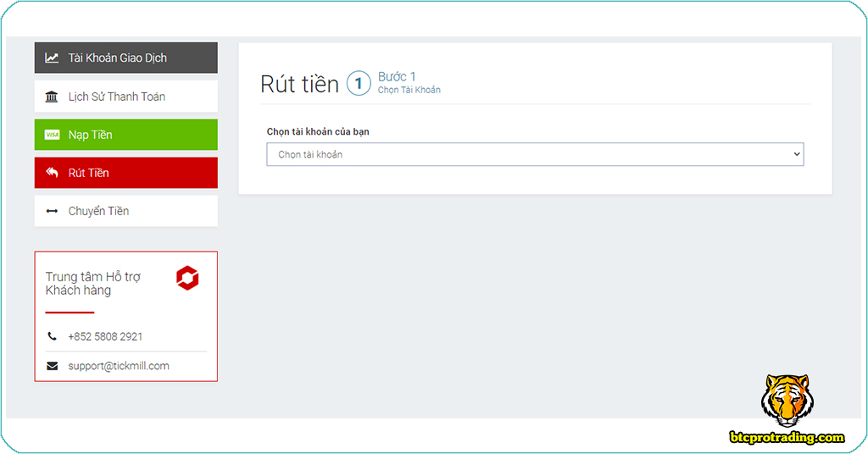Click the circled step number 1

click(x=359, y=83)
